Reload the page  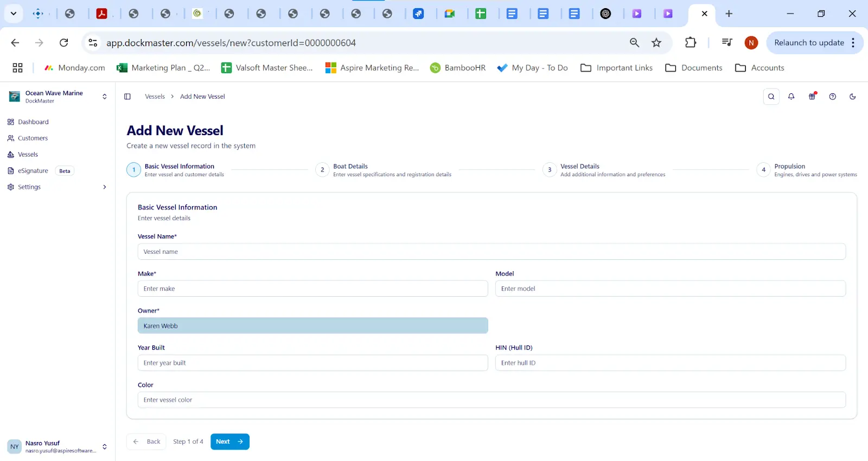tap(64, 43)
